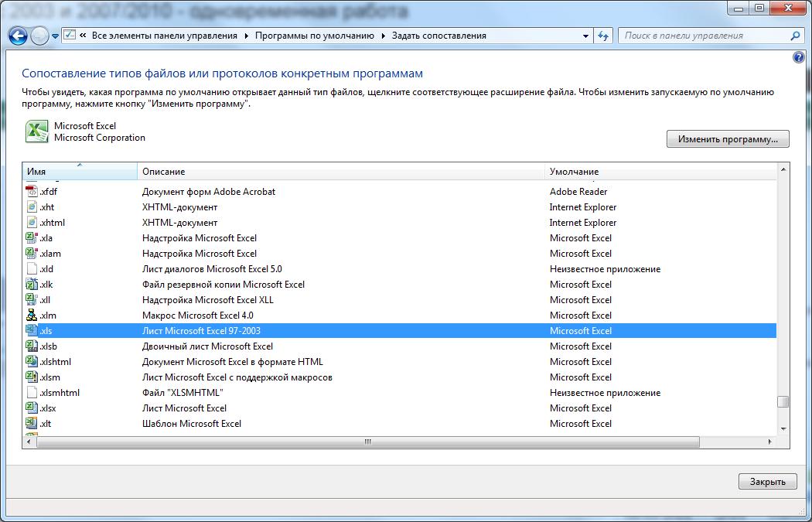
Task: Select the .xlshtml file icon
Action: click(x=32, y=361)
